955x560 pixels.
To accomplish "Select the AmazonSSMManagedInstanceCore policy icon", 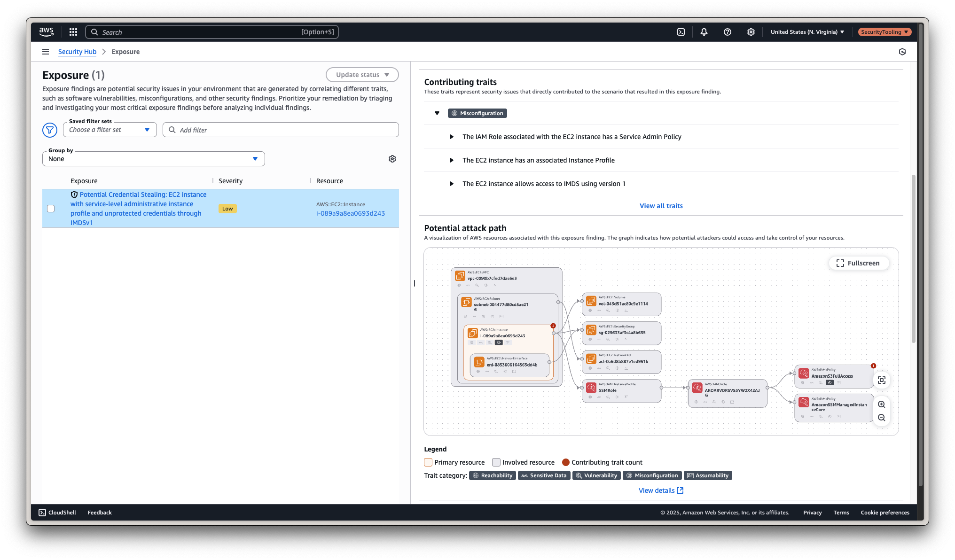I will coord(804,402).
